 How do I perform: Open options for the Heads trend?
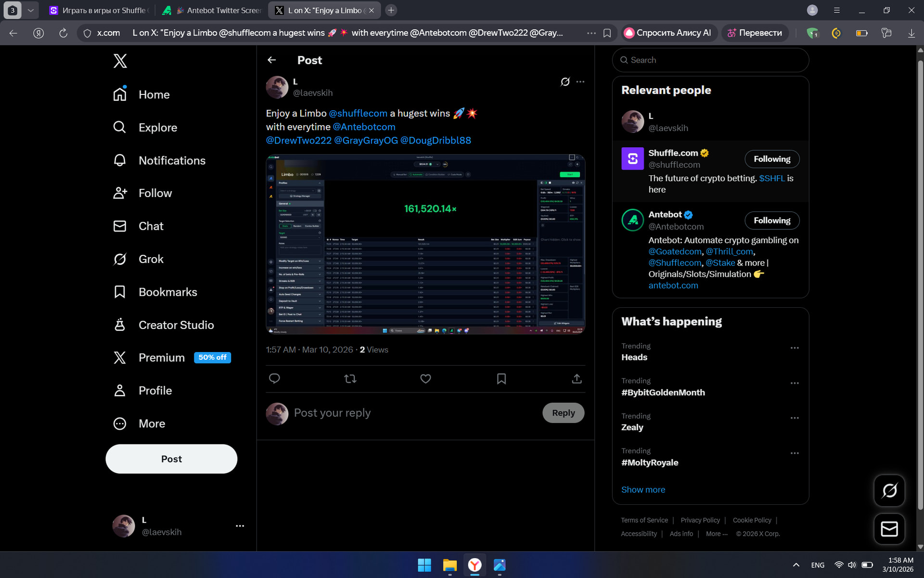click(795, 348)
